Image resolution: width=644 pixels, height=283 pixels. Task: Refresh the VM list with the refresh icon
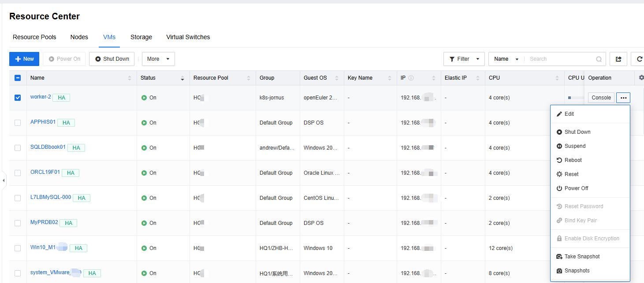tap(639, 59)
